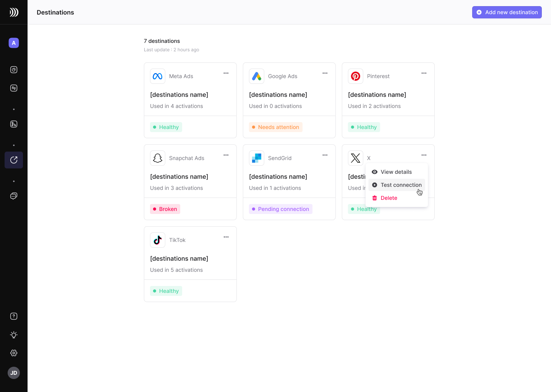
Task: Select View details from context menu
Action: pos(396,172)
